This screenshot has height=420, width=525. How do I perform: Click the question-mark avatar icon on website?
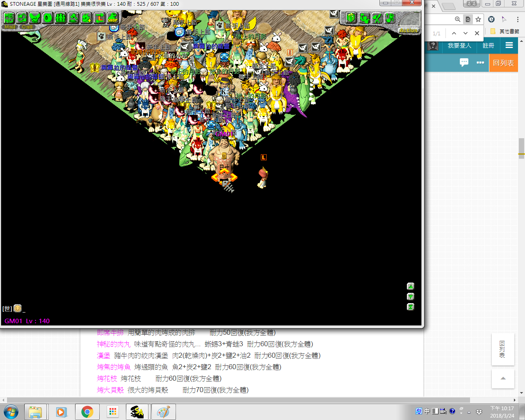(433, 46)
